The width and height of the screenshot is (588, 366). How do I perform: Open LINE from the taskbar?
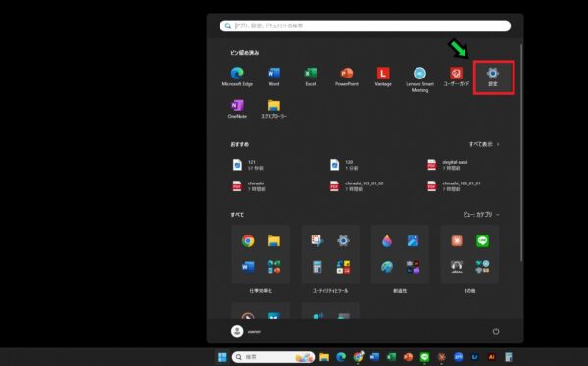[424, 357]
